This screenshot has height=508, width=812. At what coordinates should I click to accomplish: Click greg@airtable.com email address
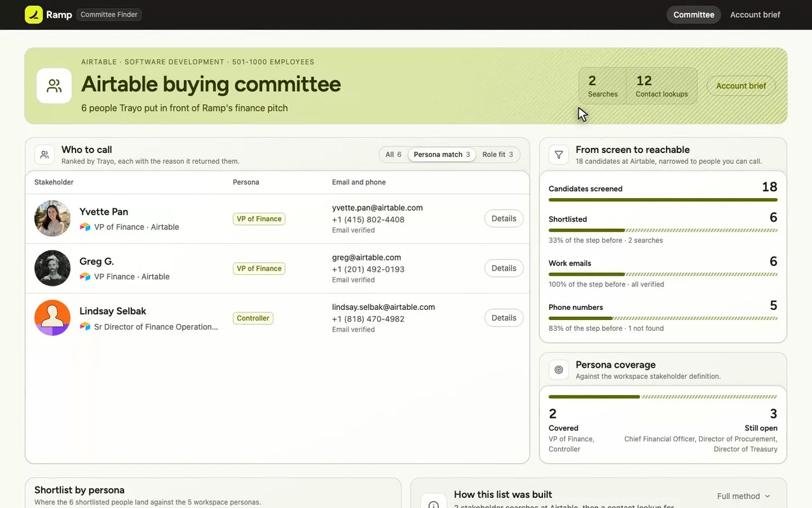(x=367, y=257)
